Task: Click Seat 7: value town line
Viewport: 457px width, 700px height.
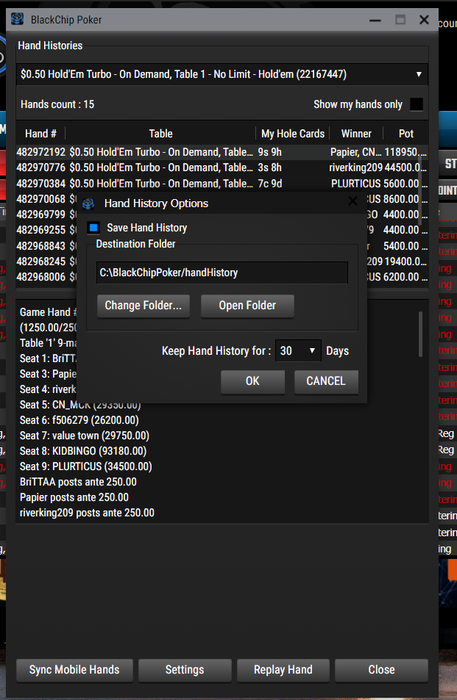Action: coord(84,436)
